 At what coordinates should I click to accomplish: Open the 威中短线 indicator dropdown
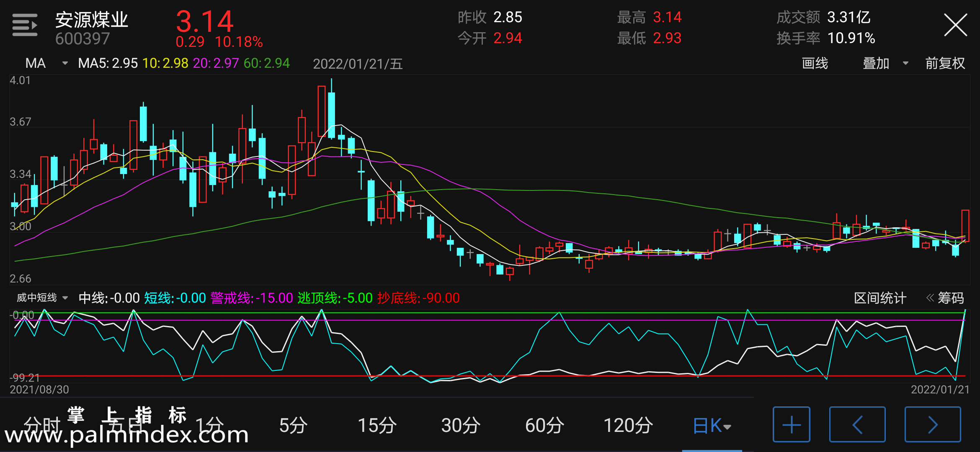(x=42, y=298)
